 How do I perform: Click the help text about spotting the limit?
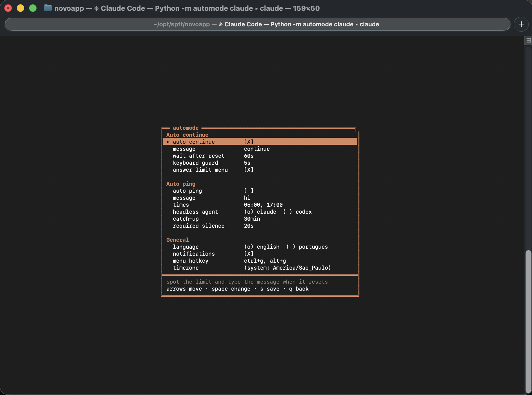tap(247, 282)
